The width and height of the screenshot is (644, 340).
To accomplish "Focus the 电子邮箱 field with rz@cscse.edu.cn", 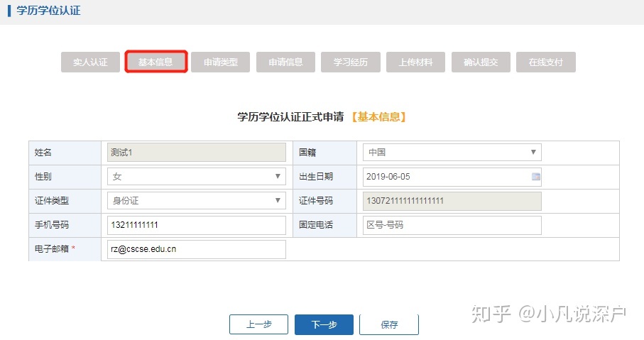I will click(196, 249).
